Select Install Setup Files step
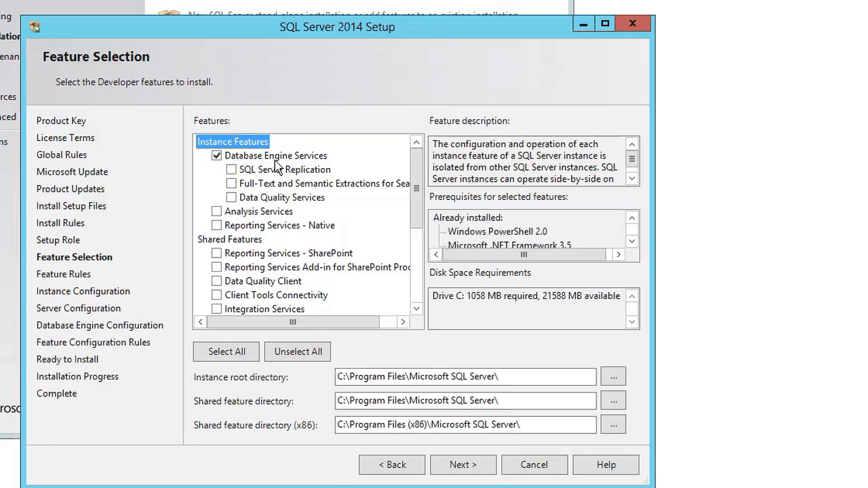 (x=71, y=206)
